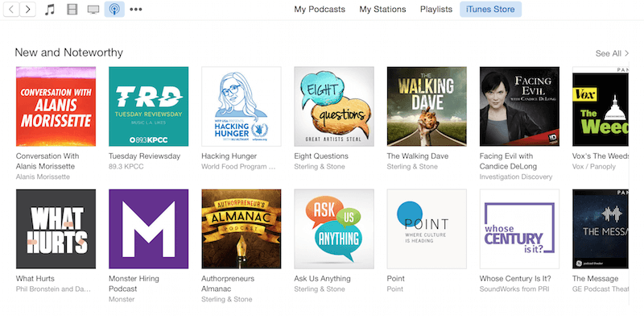Open the TV Shows library icon
Viewport: 644px width, 316px height.
click(93, 10)
